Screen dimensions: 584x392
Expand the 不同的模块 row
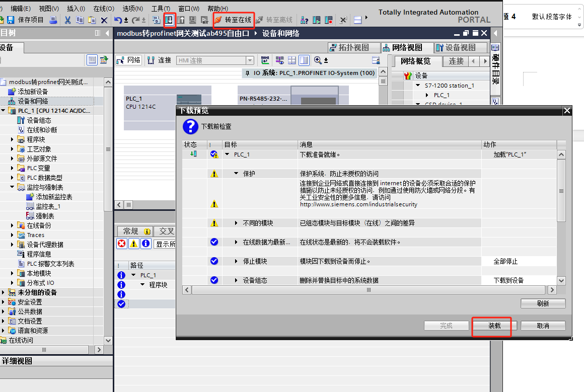236,223
